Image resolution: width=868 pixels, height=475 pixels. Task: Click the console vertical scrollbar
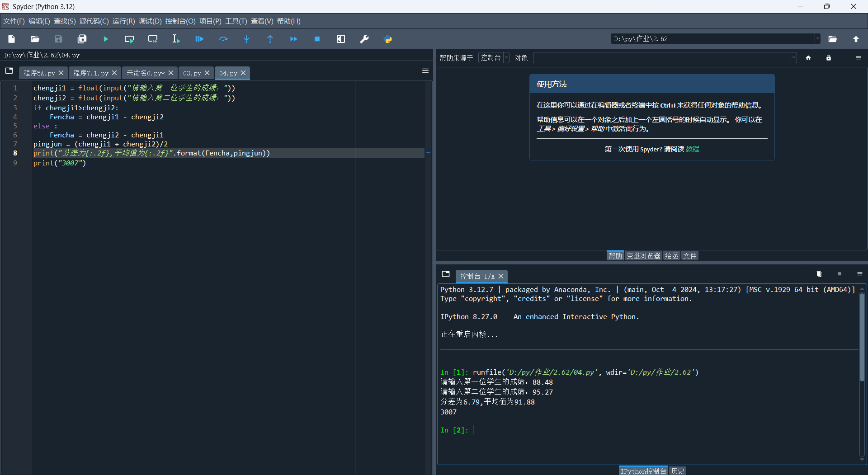(x=862, y=337)
